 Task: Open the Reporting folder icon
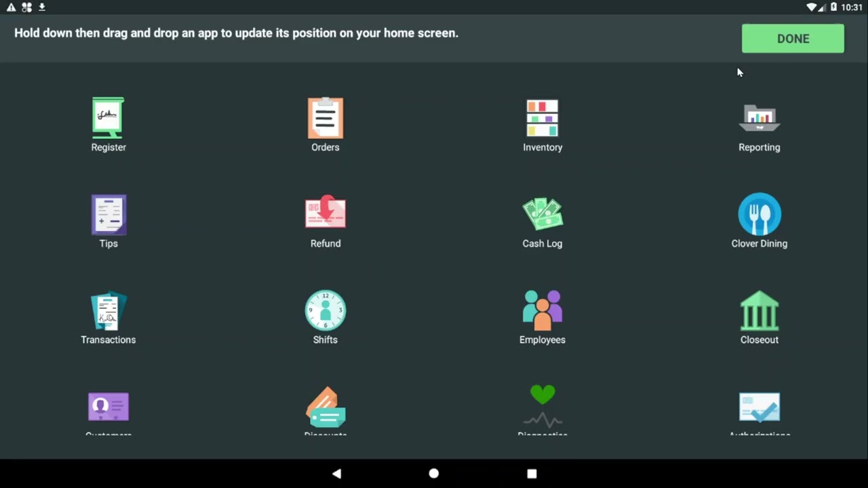759,118
